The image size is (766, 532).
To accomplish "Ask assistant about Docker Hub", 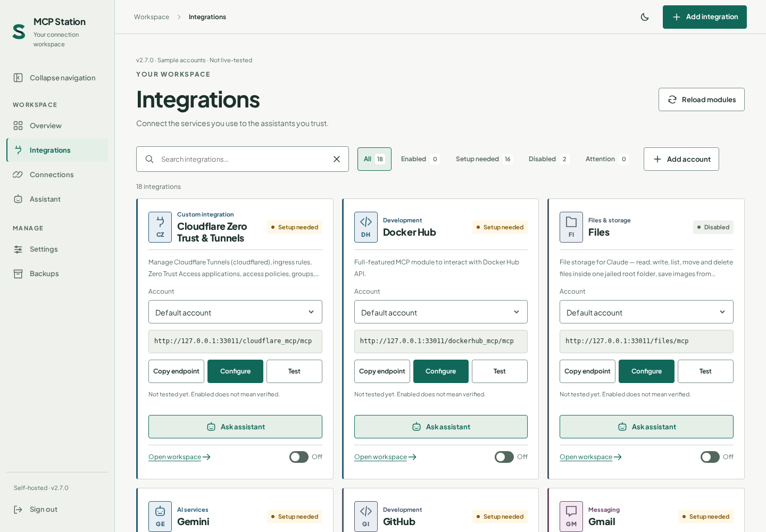I will pos(441,427).
